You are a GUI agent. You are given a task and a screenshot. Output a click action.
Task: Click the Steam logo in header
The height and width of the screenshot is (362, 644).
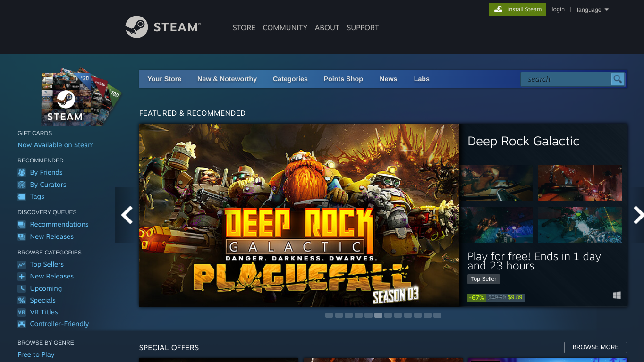163,27
